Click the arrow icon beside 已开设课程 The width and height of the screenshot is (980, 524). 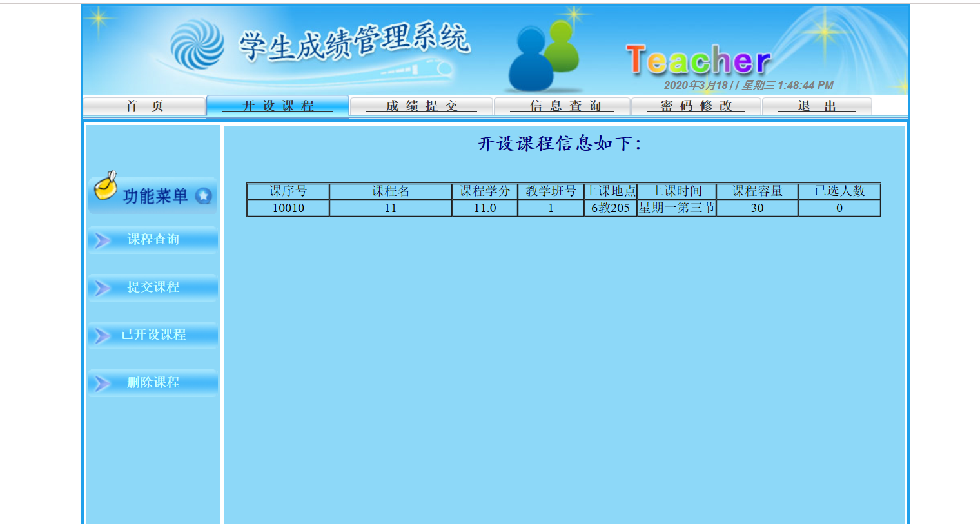103,335
